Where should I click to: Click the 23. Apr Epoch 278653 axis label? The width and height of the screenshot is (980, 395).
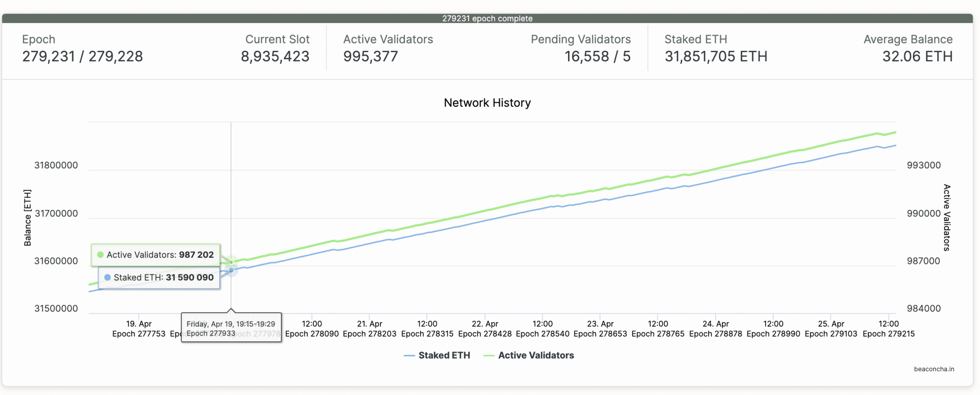pyautogui.click(x=600, y=329)
